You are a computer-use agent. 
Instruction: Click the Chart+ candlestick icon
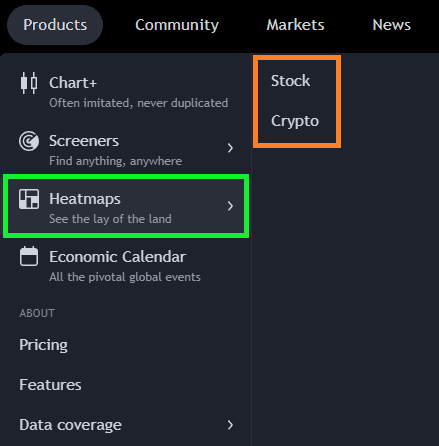(x=29, y=83)
